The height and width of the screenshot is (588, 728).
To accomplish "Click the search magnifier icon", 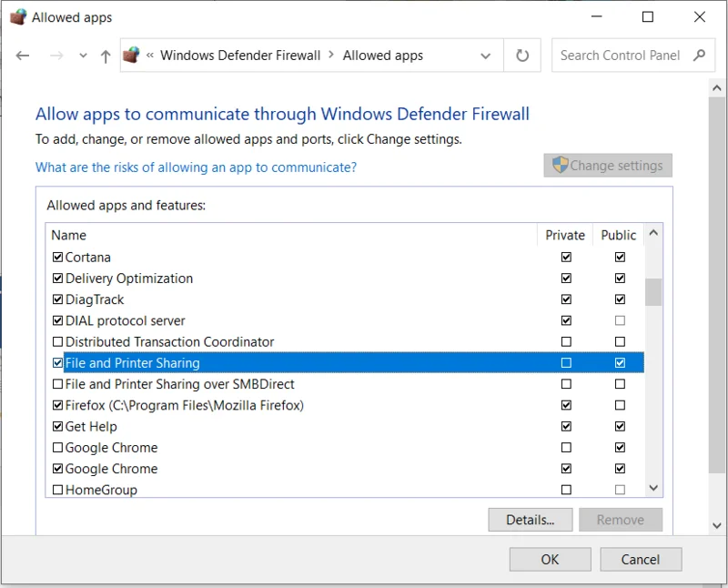I will click(699, 56).
